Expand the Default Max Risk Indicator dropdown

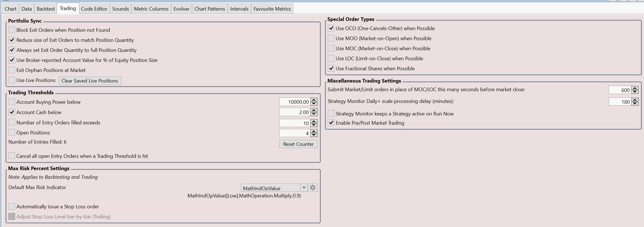[x=304, y=188]
